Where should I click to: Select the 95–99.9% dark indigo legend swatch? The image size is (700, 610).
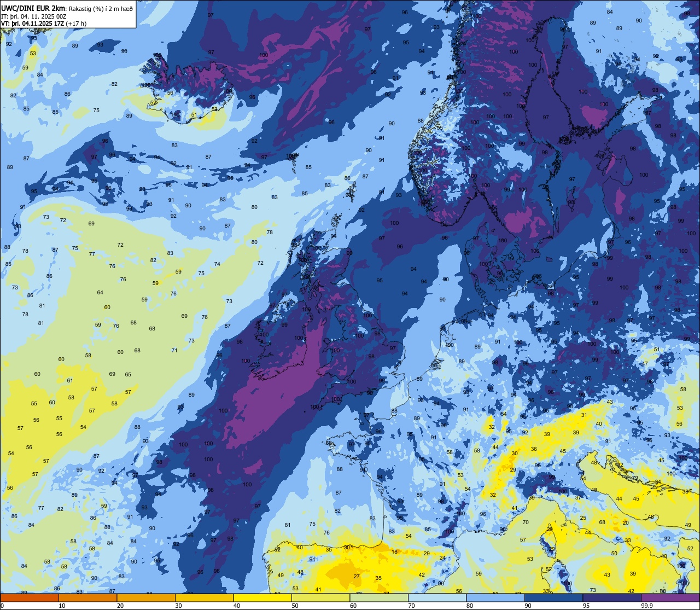[x=612, y=597]
